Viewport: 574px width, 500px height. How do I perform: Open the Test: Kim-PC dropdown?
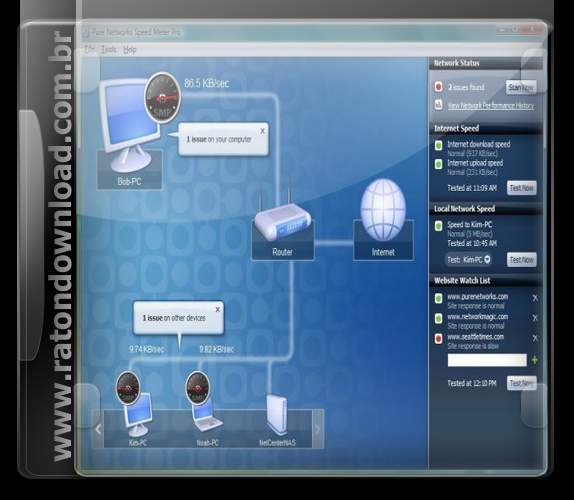469,260
